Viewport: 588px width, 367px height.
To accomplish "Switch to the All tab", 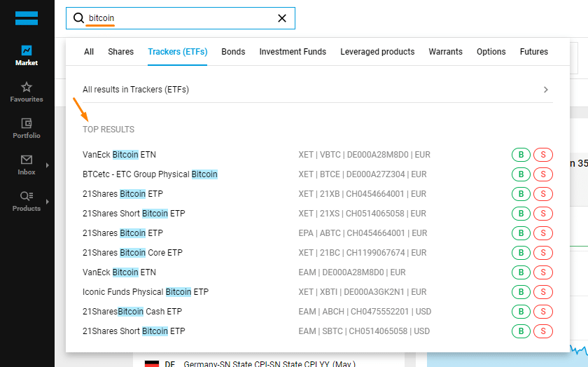I will tap(89, 52).
